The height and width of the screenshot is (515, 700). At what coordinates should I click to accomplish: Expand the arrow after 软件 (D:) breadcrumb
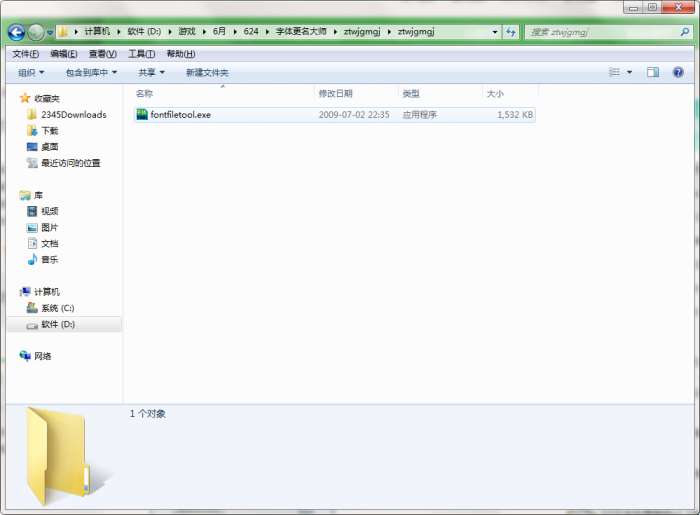pyautogui.click(x=170, y=32)
